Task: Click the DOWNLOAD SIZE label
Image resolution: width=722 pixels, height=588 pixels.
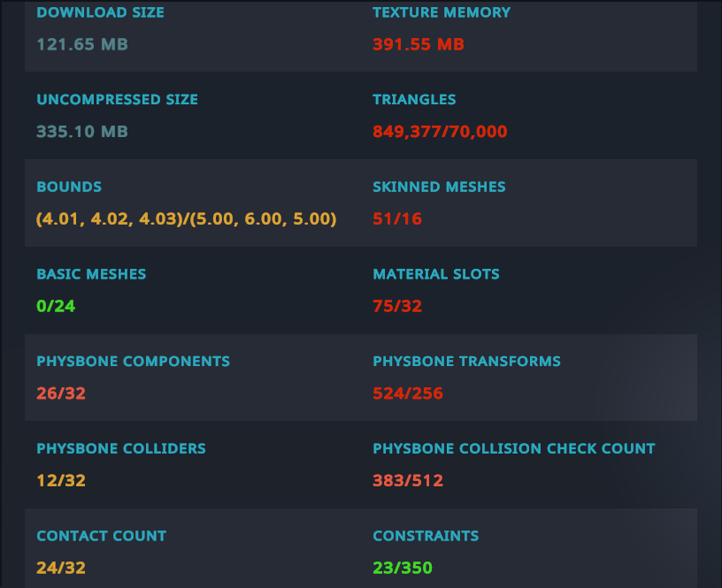Action: point(100,12)
